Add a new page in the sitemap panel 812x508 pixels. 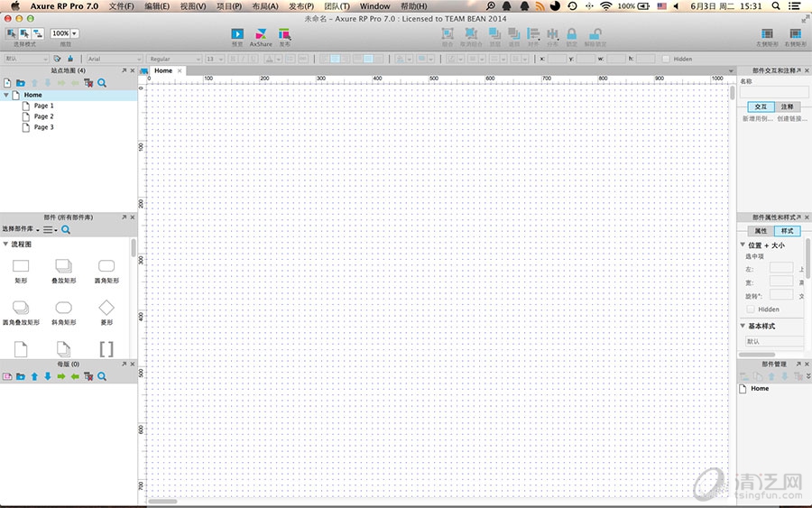[x=7, y=83]
